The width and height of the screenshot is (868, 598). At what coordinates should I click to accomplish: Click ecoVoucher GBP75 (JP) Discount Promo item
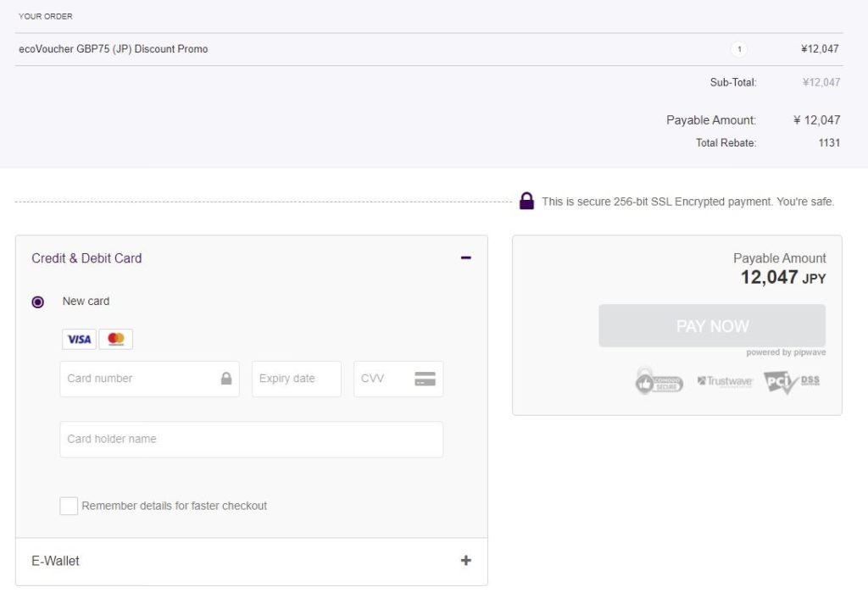pos(114,48)
